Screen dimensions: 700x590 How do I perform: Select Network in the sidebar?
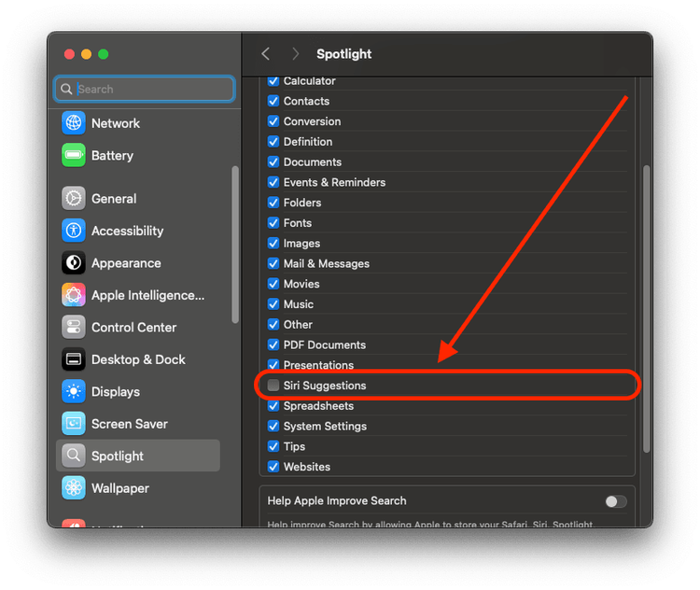pos(116,123)
